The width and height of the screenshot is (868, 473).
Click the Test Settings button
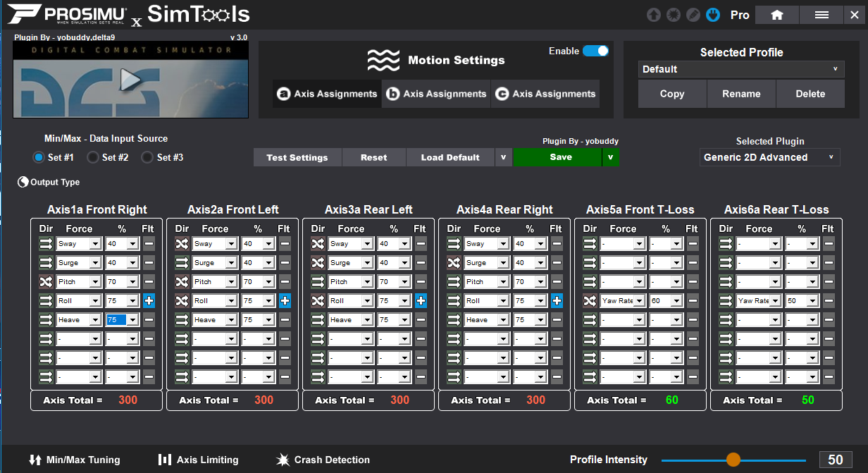(297, 157)
